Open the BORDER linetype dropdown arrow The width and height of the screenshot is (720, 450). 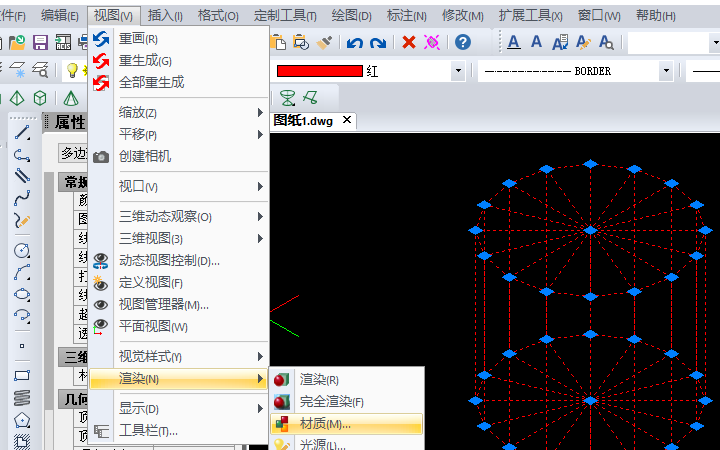[x=666, y=71]
